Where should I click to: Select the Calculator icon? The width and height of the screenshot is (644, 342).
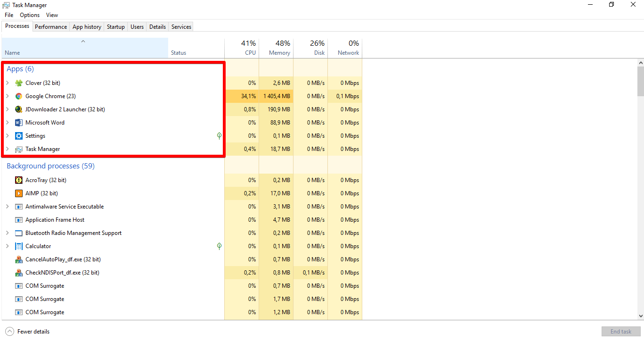pos(19,246)
